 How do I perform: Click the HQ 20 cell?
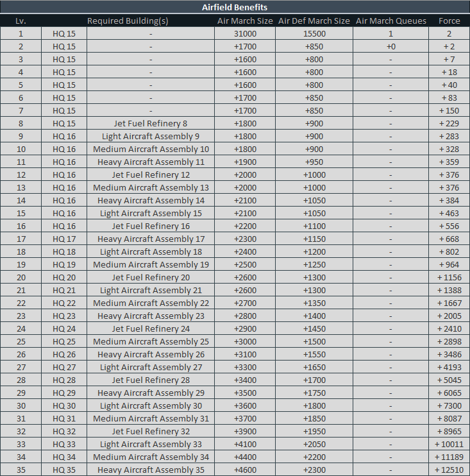(64, 277)
